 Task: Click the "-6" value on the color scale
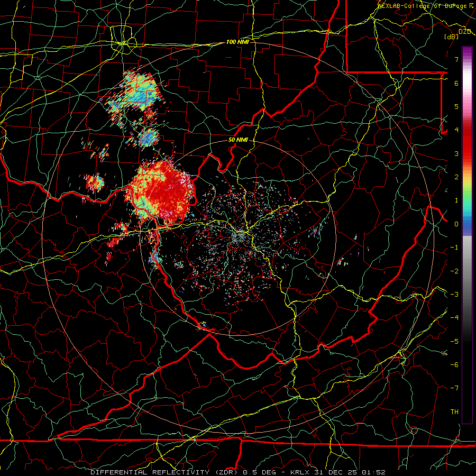tap(454, 365)
